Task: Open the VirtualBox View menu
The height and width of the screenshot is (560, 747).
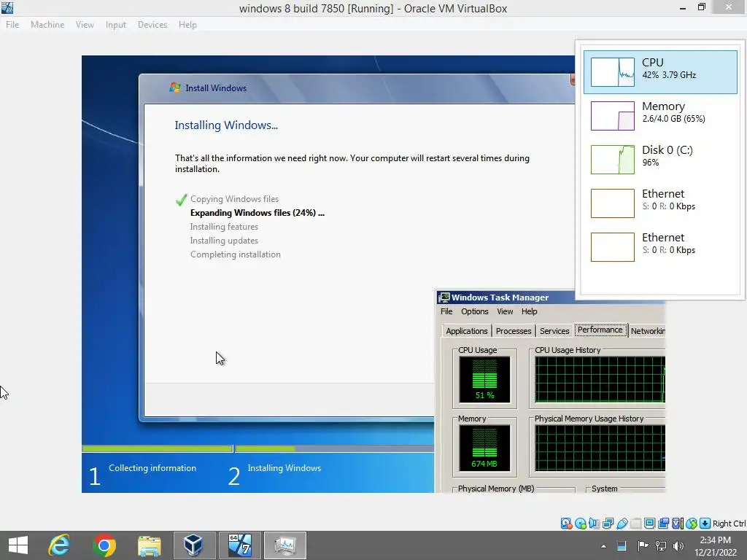Action: pos(85,24)
